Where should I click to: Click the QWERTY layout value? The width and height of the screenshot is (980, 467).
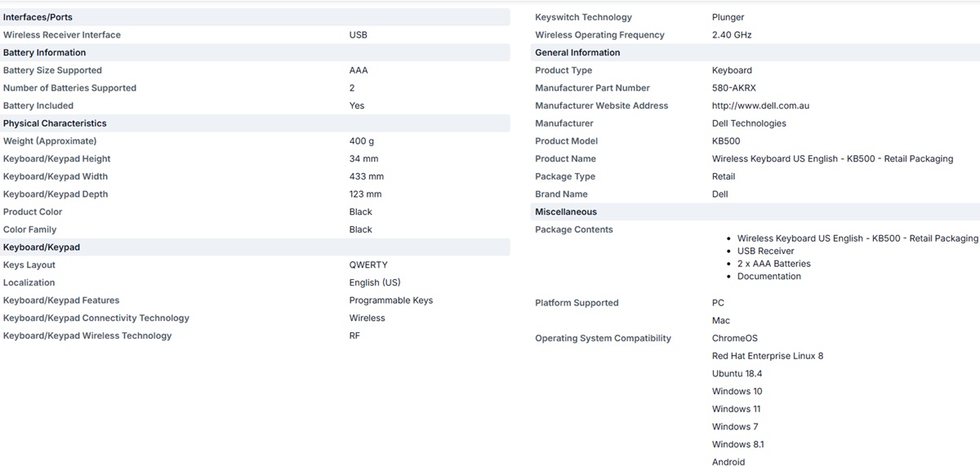click(x=368, y=265)
